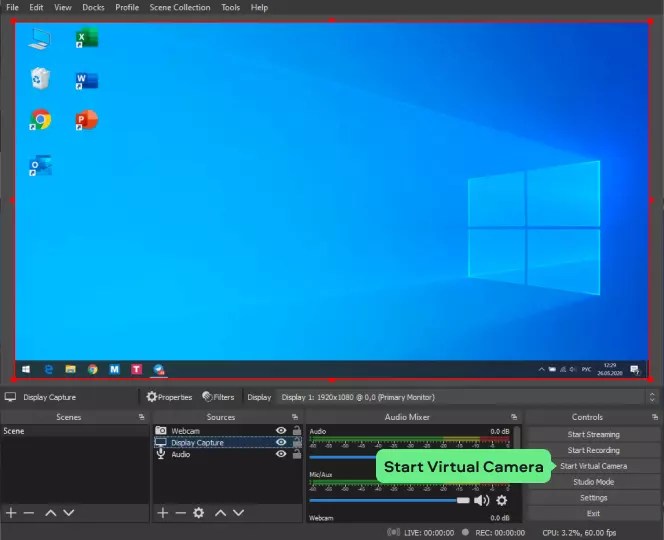Click the Exit button

(x=593, y=513)
